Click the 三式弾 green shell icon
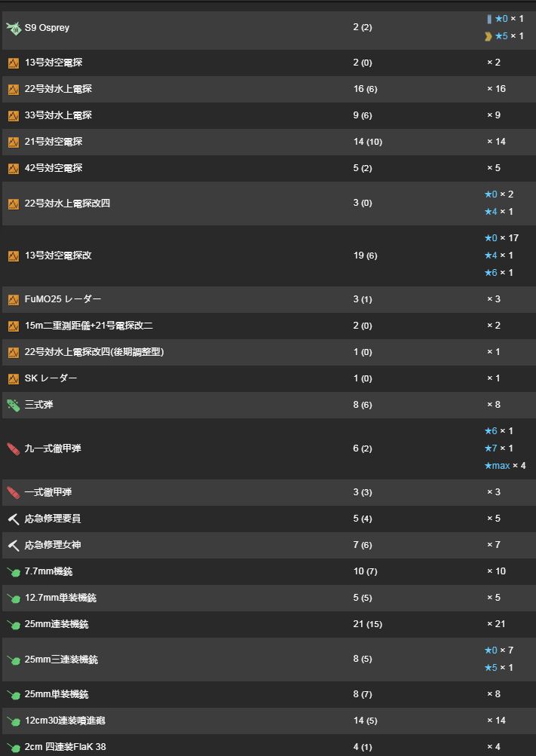 tap(14, 406)
